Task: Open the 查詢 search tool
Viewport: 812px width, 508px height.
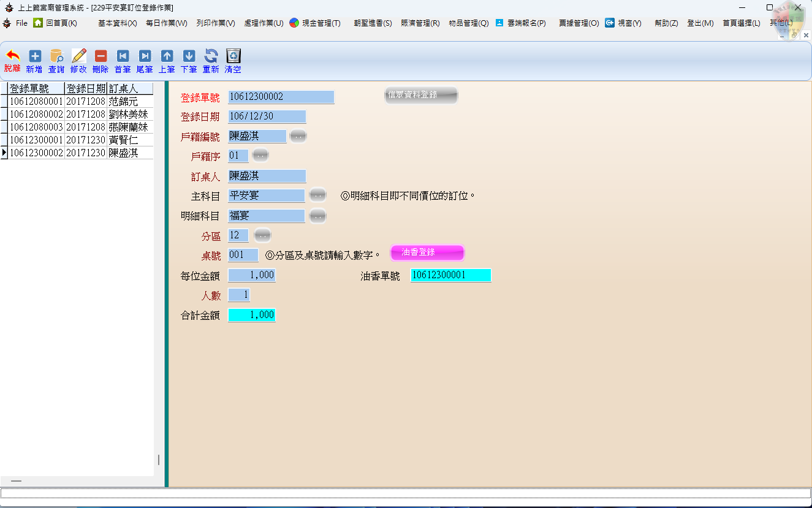Action: 56,56
